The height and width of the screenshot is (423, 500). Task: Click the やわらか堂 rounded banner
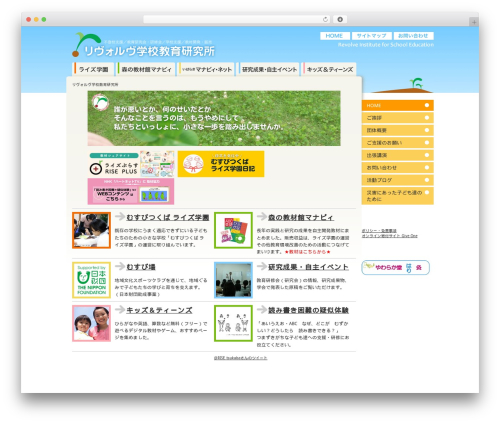pyautogui.click(x=396, y=268)
